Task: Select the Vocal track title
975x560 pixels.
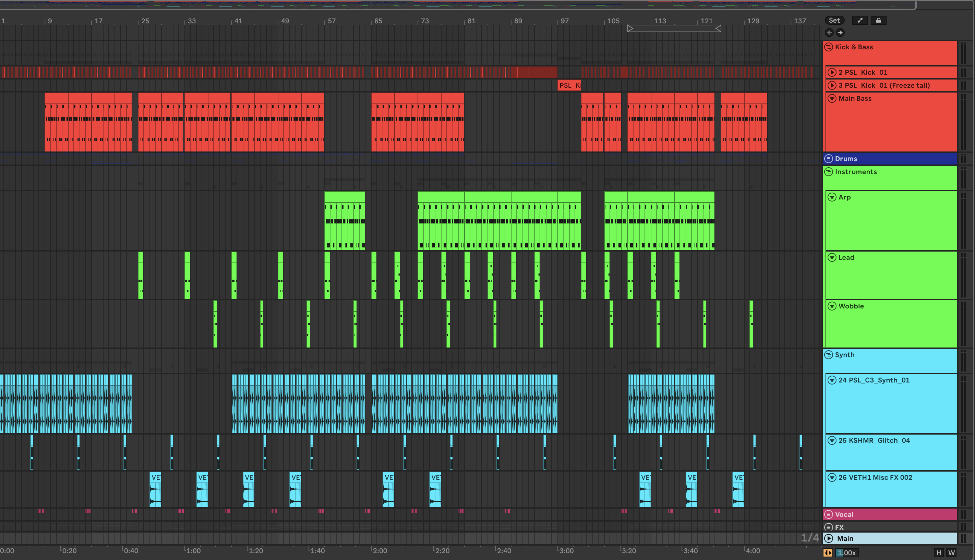Action: coord(844,514)
